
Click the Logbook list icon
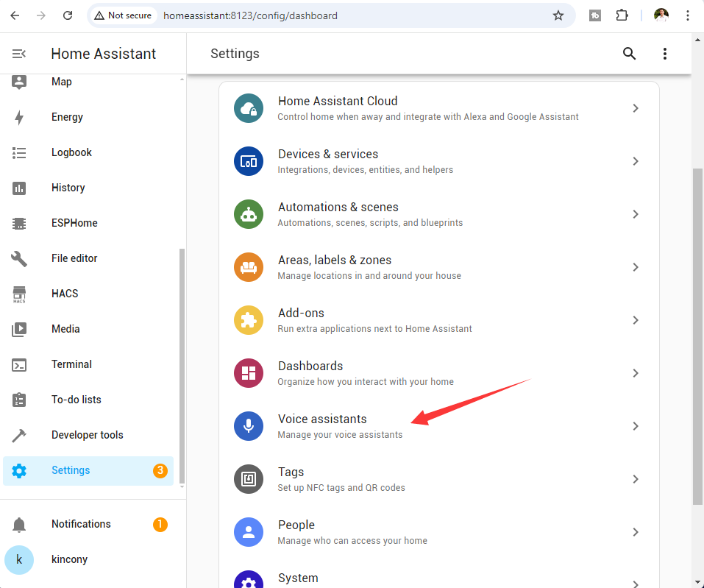click(19, 153)
